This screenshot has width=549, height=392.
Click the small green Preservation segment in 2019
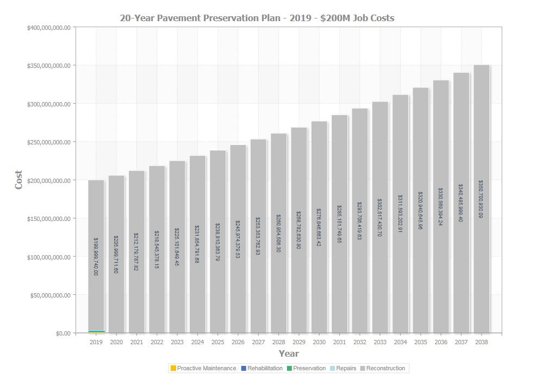coord(96,332)
